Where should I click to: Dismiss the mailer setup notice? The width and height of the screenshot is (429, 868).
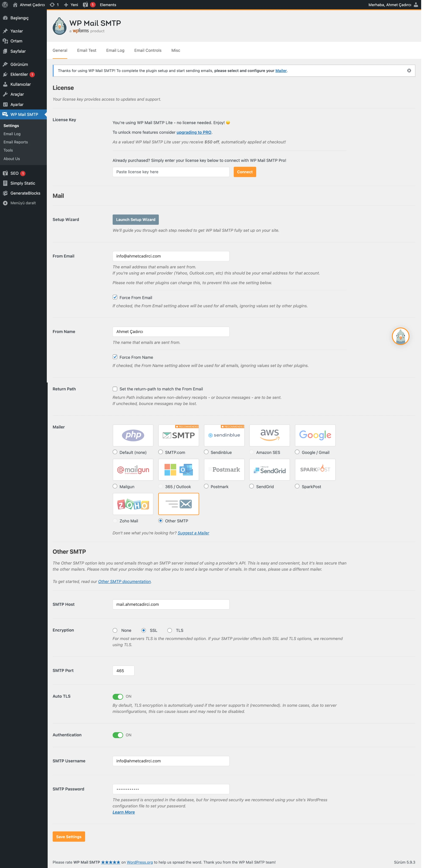click(x=409, y=70)
